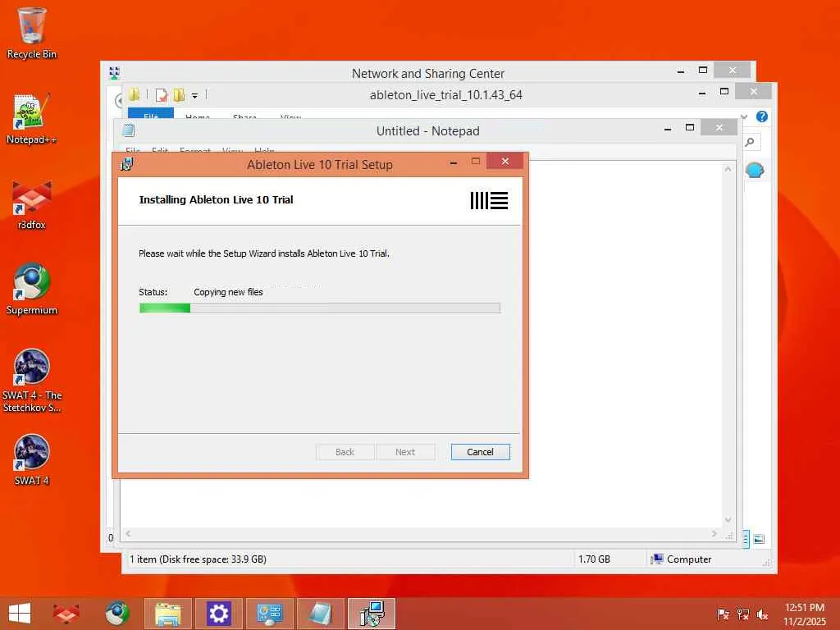The height and width of the screenshot is (630, 840).
Task: Click the Properties quick-access icon in Explorer
Action: coord(162,95)
